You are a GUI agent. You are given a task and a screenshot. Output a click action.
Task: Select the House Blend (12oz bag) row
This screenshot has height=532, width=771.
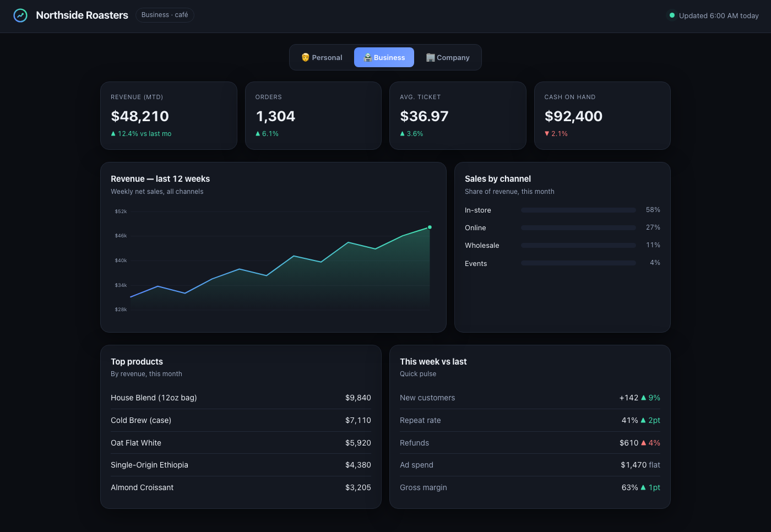241,398
